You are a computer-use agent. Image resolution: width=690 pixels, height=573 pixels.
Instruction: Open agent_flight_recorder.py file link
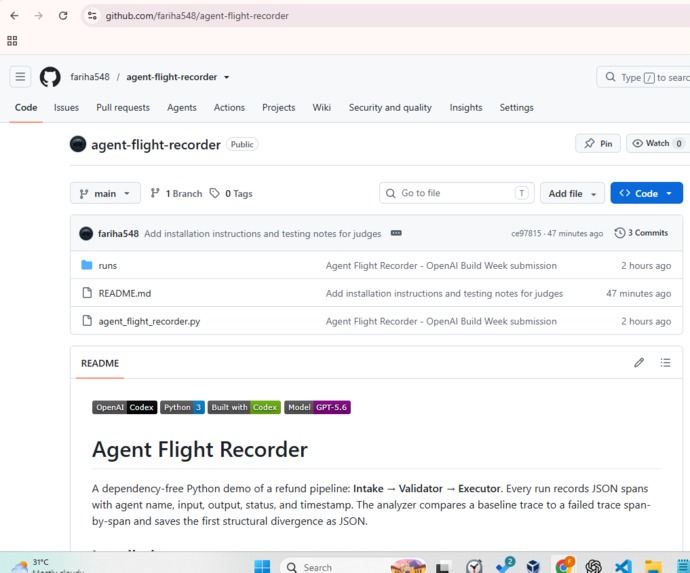tap(149, 321)
